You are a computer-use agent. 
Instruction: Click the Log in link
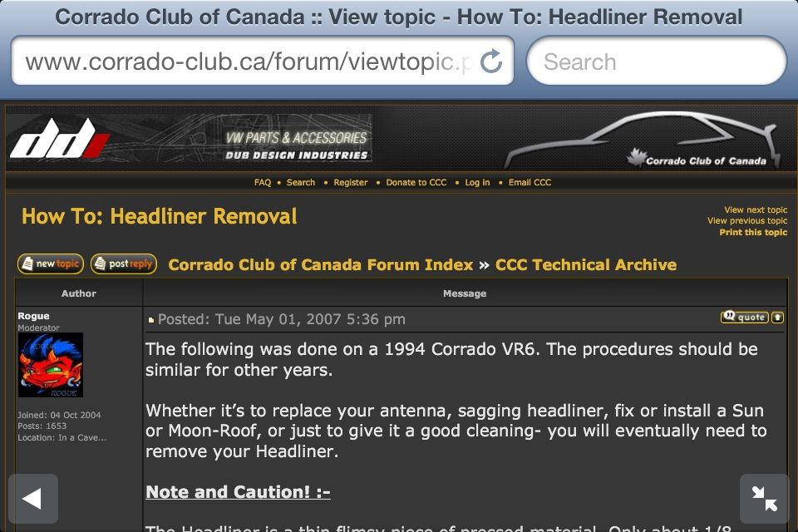477,182
